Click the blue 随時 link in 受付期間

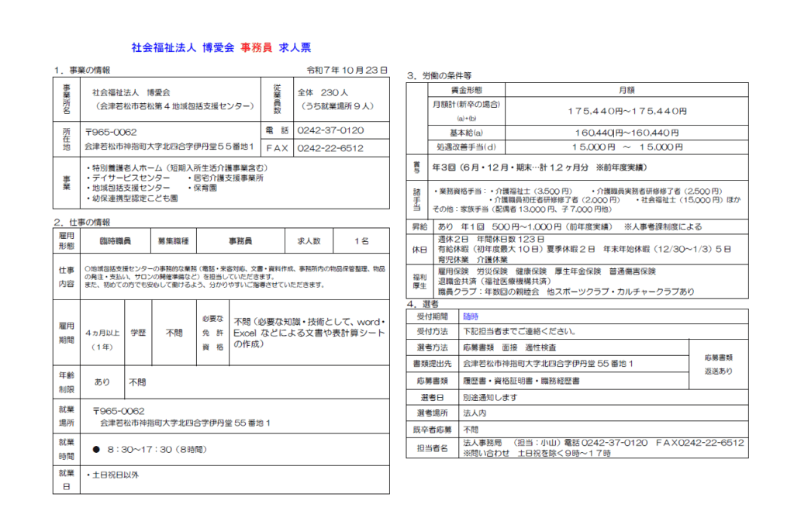click(471, 316)
